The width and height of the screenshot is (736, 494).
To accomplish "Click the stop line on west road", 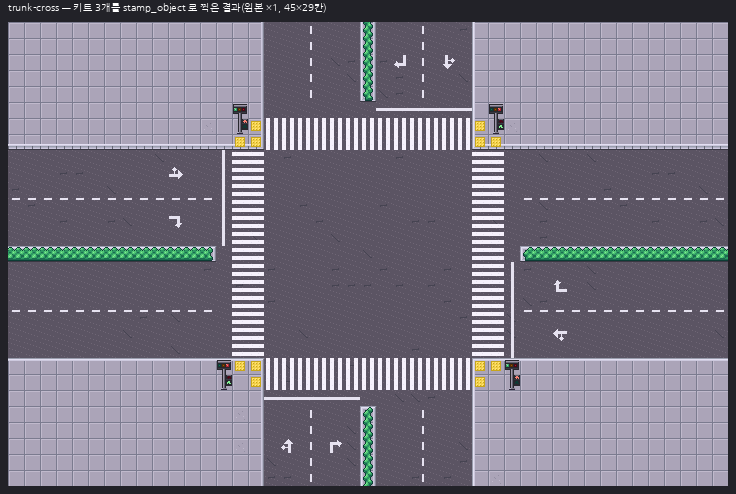I will (223, 198).
